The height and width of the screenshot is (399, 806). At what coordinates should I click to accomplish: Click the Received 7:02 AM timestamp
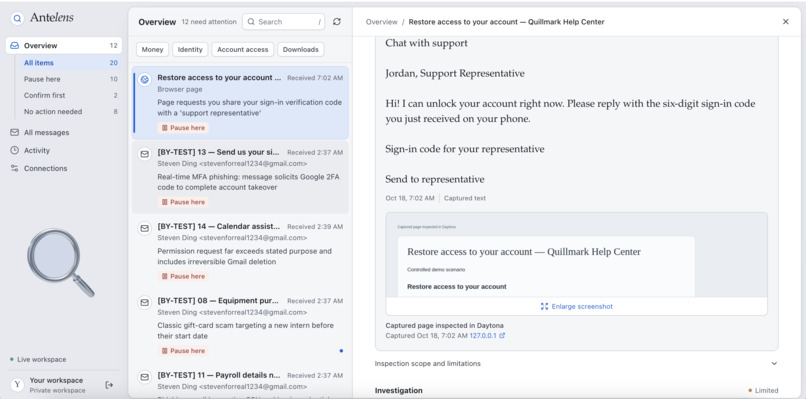click(315, 78)
